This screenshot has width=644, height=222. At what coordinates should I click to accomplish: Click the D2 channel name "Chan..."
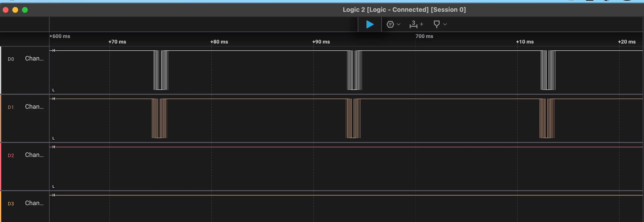[x=34, y=155]
